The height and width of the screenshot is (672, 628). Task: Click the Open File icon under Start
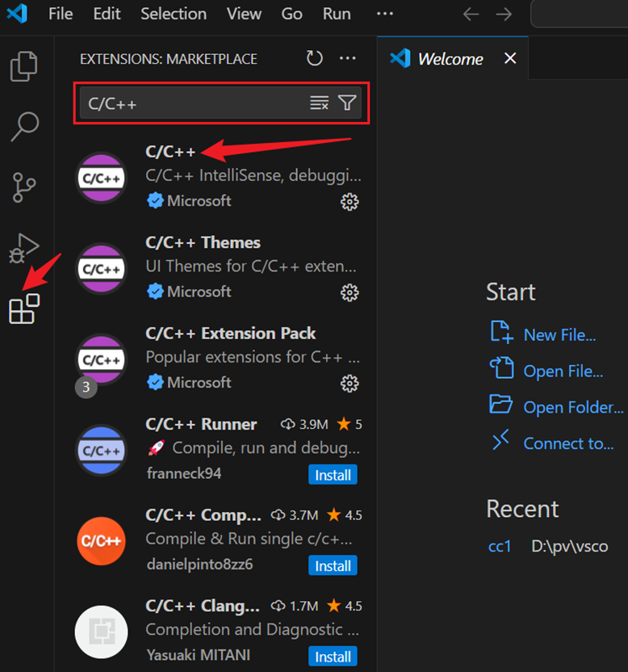[x=501, y=367]
